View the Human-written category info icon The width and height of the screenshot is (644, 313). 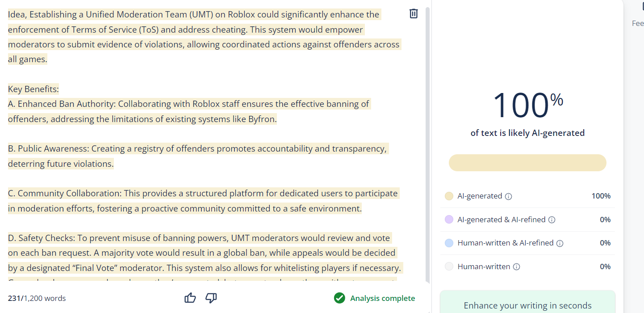pos(517,266)
